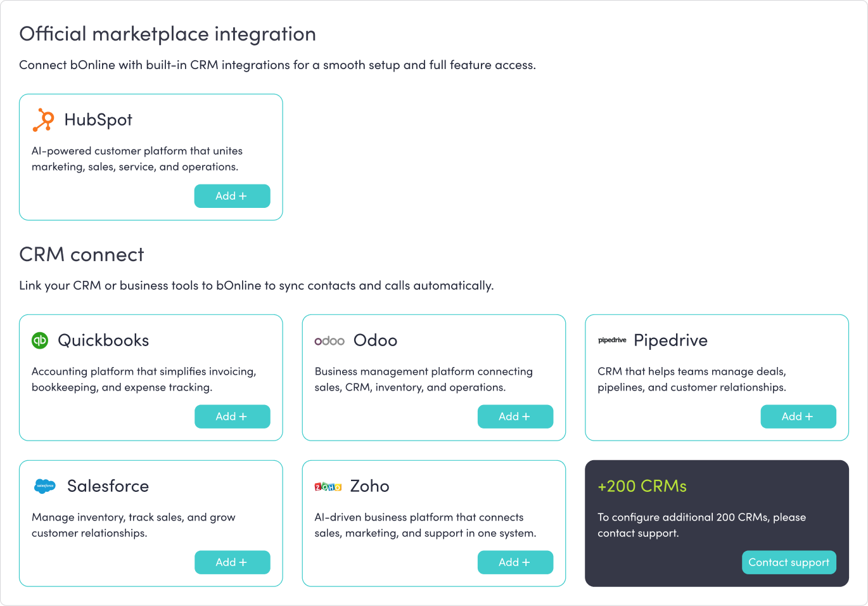868x606 pixels.
Task: Click the Zoho card description text
Action: (425, 525)
